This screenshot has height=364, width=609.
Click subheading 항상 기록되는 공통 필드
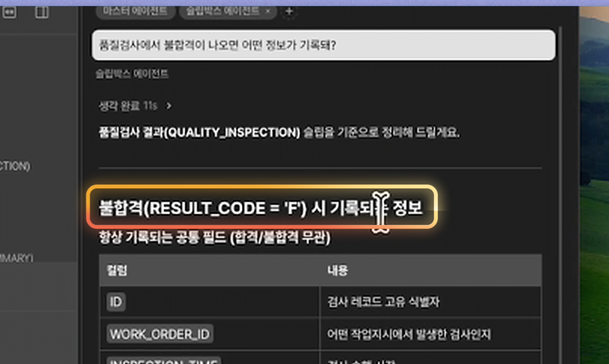(214, 238)
